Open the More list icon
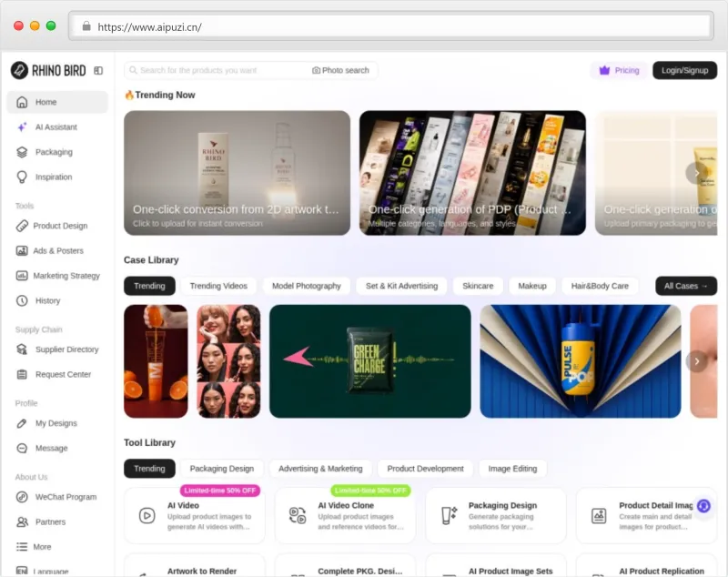 tap(22, 547)
